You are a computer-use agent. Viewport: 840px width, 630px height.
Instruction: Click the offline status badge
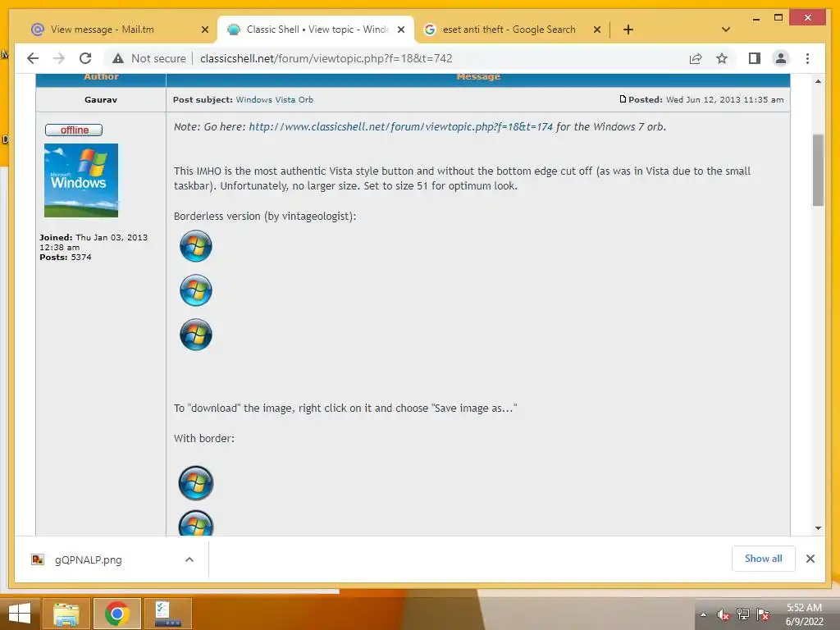(x=74, y=130)
